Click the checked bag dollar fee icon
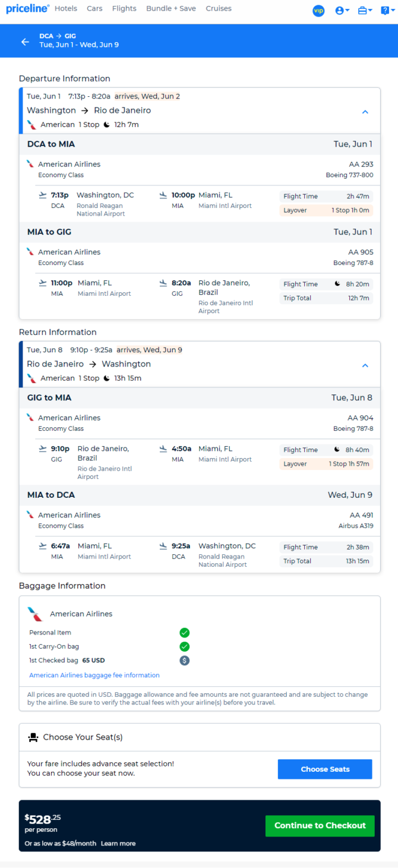This screenshot has height=868, width=398. 185,660
